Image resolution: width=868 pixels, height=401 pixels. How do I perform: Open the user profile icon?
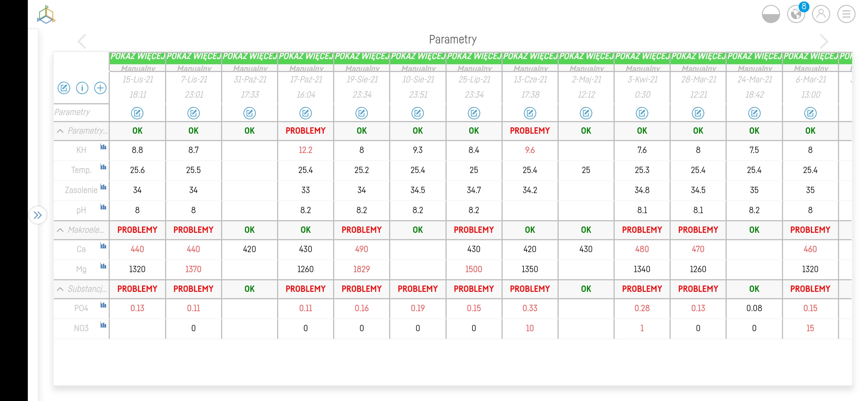821,14
